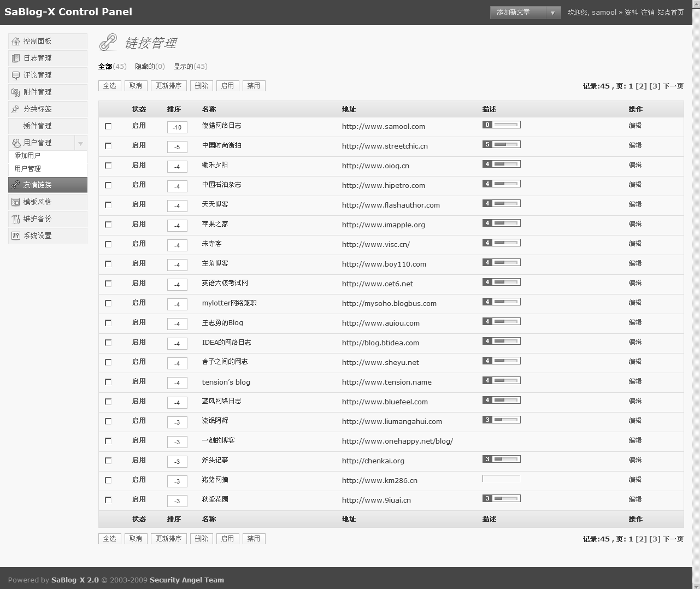Click the attachment icon beside 附件管理
The width and height of the screenshot is (700, 589).
tap(16, 92)
